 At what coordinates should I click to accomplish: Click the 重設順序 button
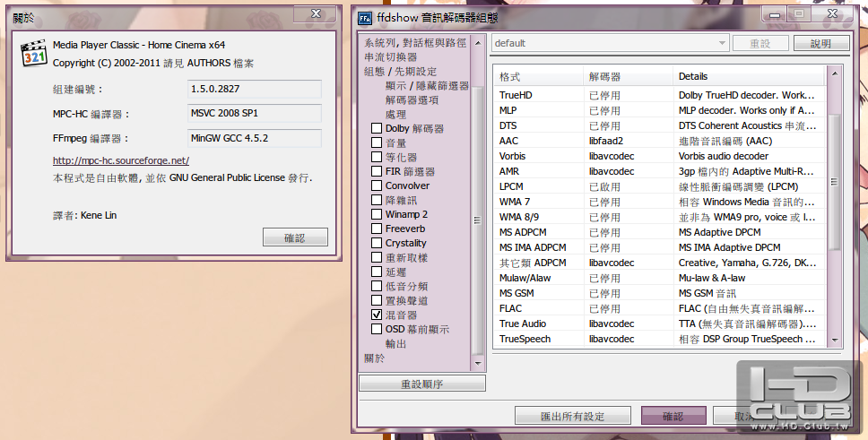tap(422, 384)
